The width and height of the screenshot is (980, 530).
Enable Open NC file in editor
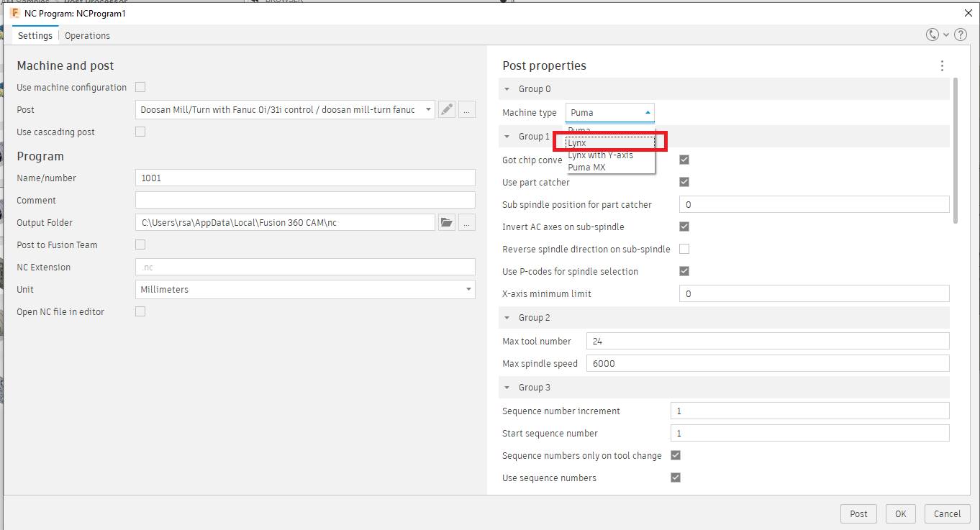coord(140,312)
